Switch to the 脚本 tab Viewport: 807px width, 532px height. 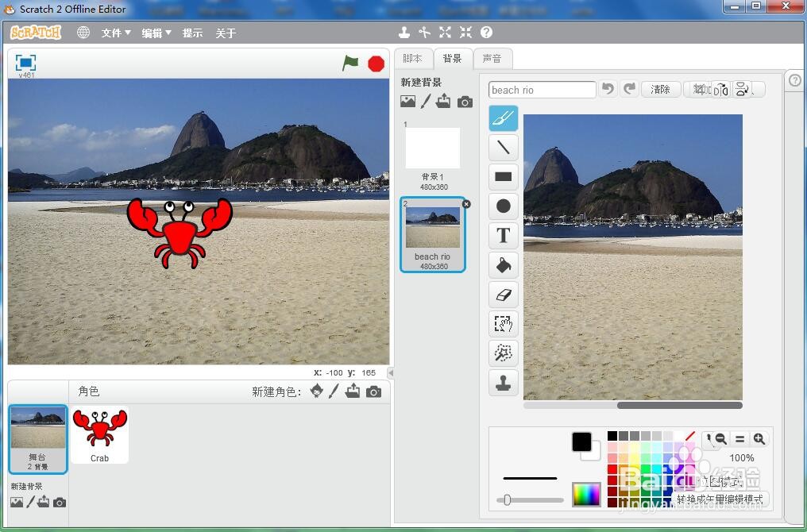413,58
